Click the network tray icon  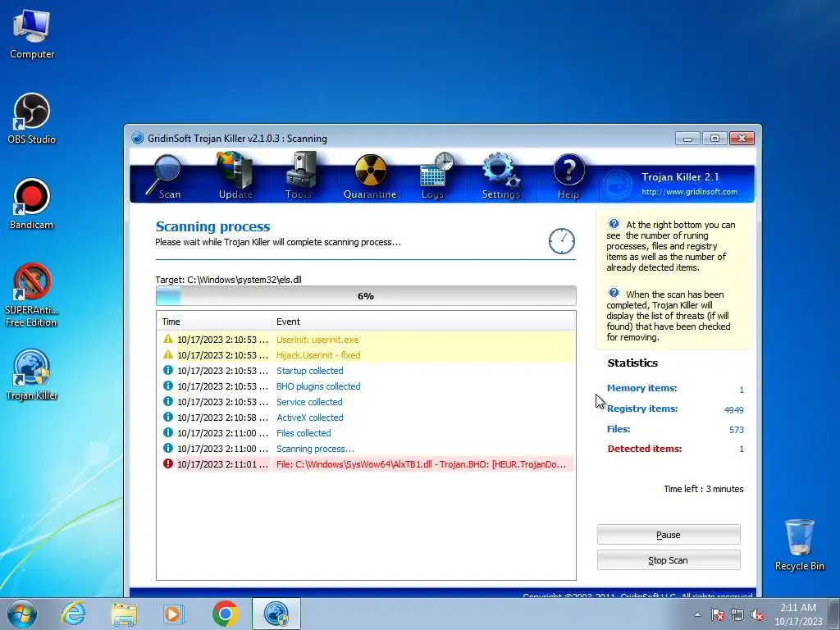(x=737, y=614)
